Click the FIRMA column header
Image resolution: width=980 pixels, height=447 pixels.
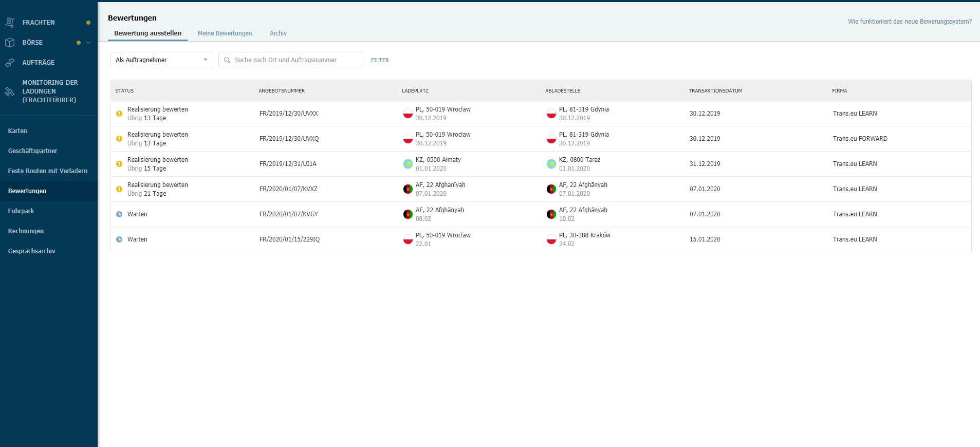[840, 91]
